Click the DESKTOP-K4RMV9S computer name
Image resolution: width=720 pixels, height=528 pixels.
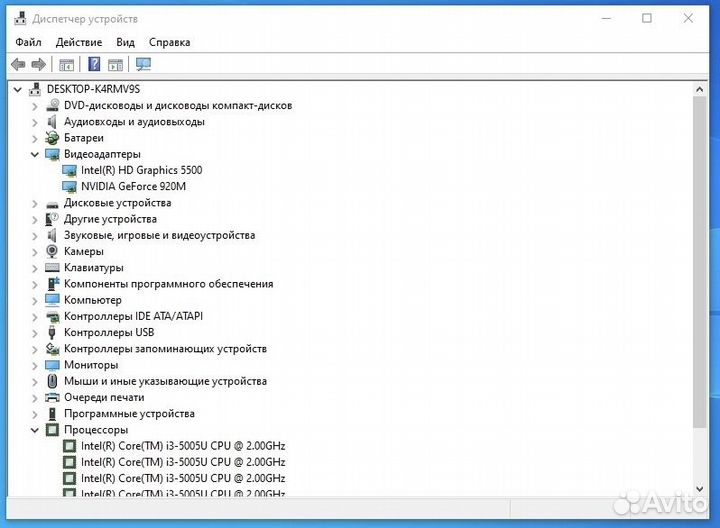[x=93, y=89]
